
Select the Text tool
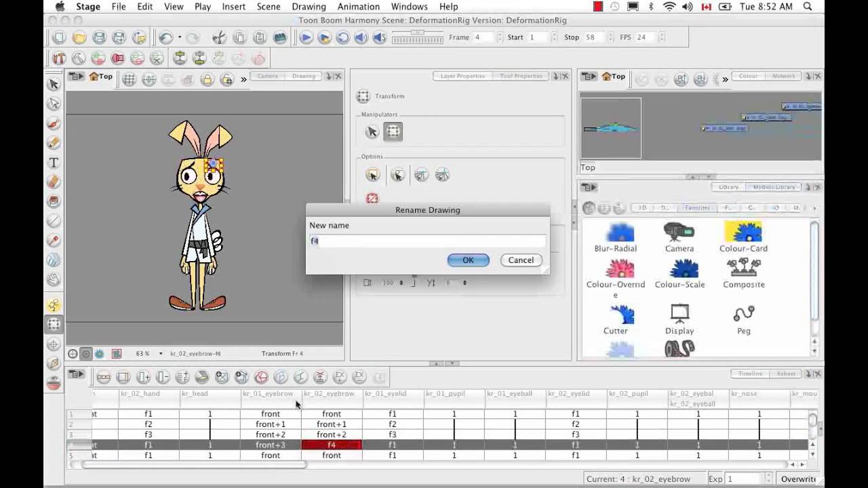pyautogui.click(x=54, y=163)
